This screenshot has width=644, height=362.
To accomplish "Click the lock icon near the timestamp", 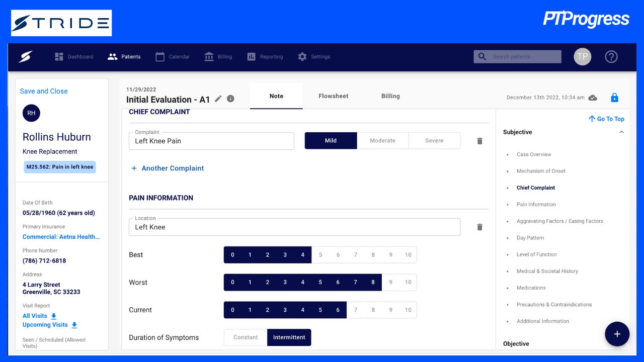I will (614, 98).
